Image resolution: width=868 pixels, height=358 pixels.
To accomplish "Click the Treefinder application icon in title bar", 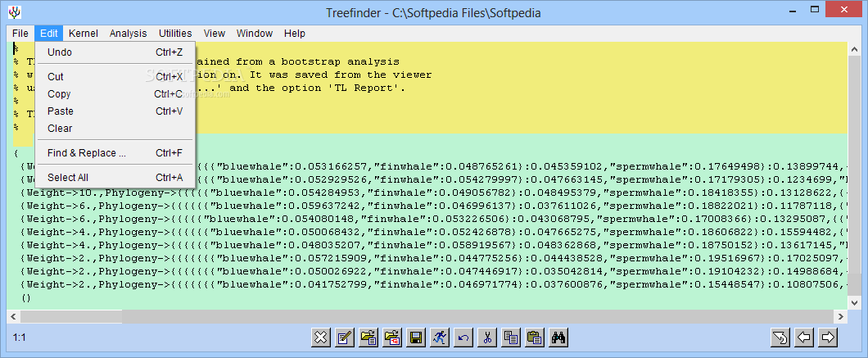I will click(x=15, y=11).
